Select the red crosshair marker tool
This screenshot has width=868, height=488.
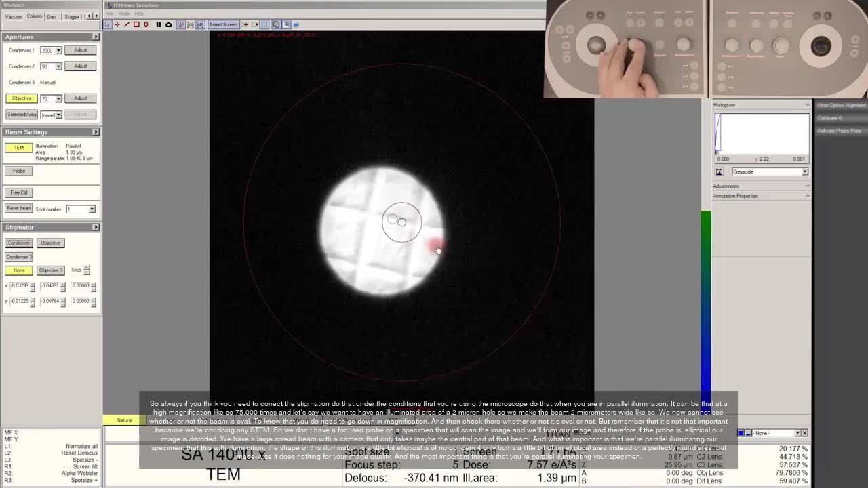tap(117, 24)
